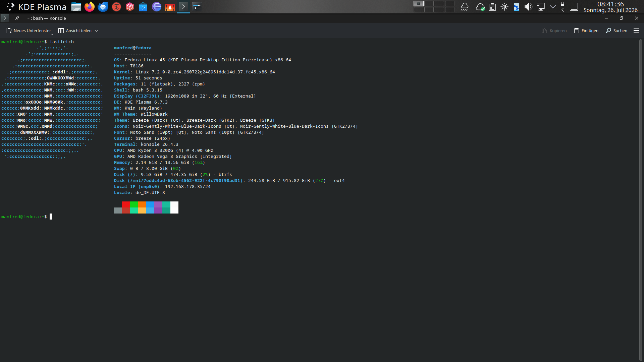Screen dimensions: 644x362
Task: Click the Konsole vertical scrollbar
Action: coord(640,200)
